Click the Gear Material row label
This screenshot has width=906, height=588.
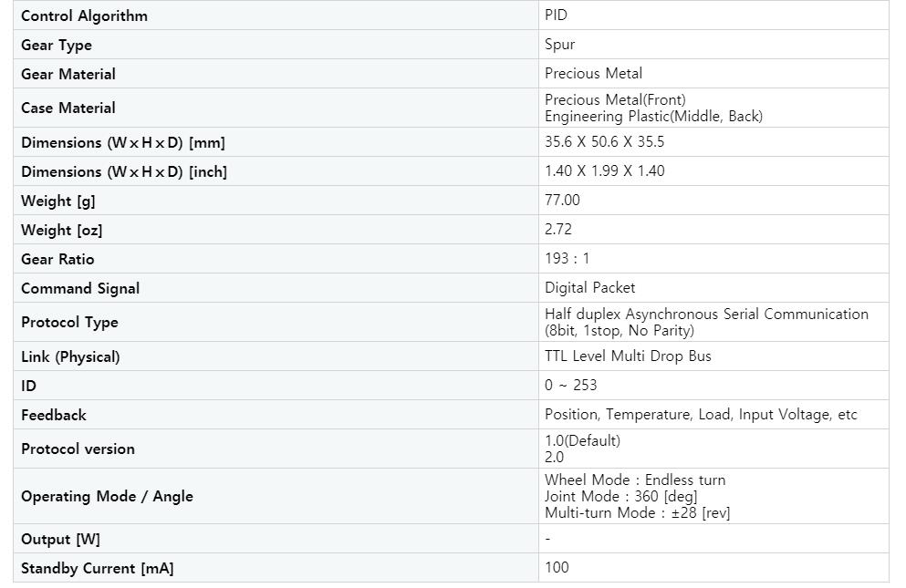68,74
